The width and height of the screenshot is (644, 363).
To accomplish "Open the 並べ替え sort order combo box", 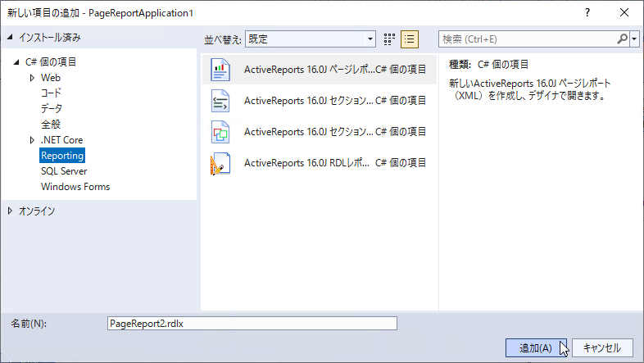I will click(311, 39).
